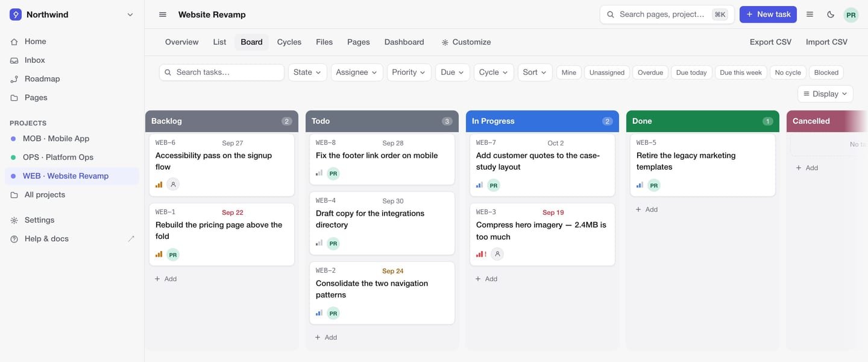Click the PR assignee avatar on WEB-1 card
This screenshot has width=868, height=362.
pyautogui.click(x=173, y=255)
